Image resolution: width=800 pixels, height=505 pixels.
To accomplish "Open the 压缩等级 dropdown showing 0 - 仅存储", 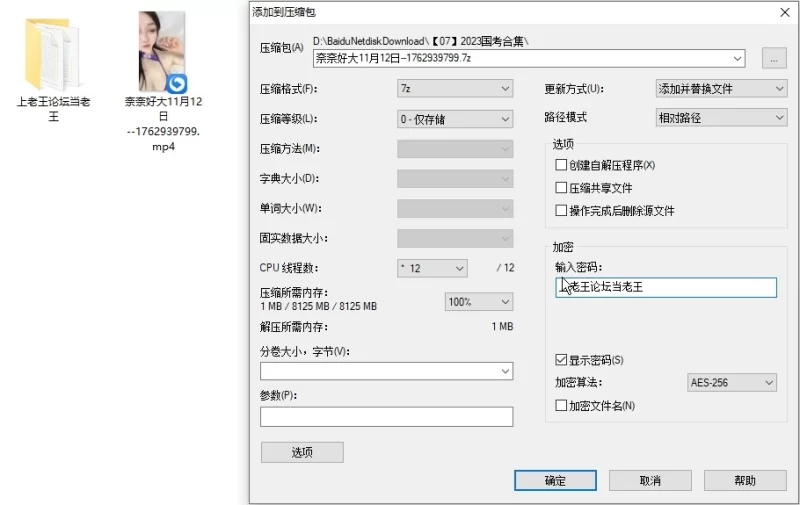I will pos(455,119).
